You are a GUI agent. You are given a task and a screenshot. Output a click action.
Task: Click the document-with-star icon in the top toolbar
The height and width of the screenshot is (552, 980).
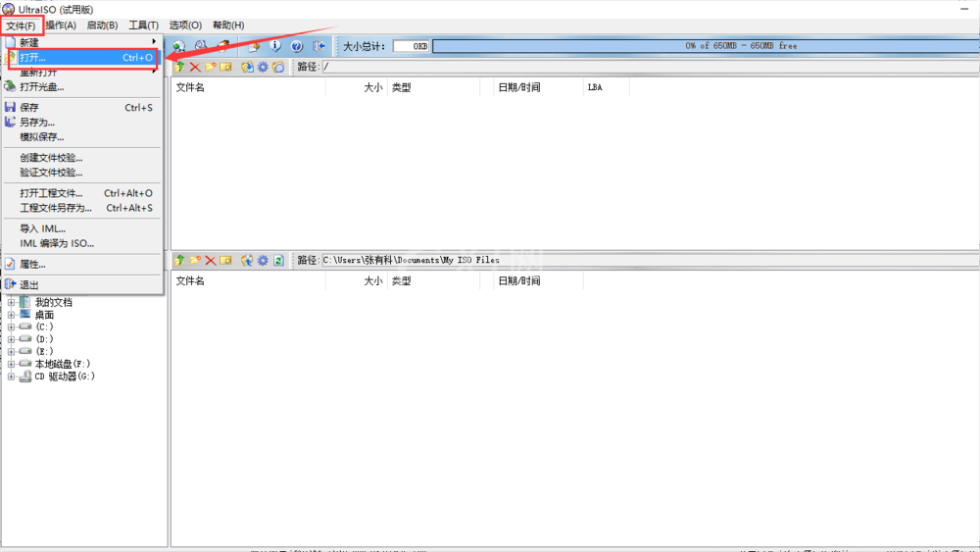(253, 46)
